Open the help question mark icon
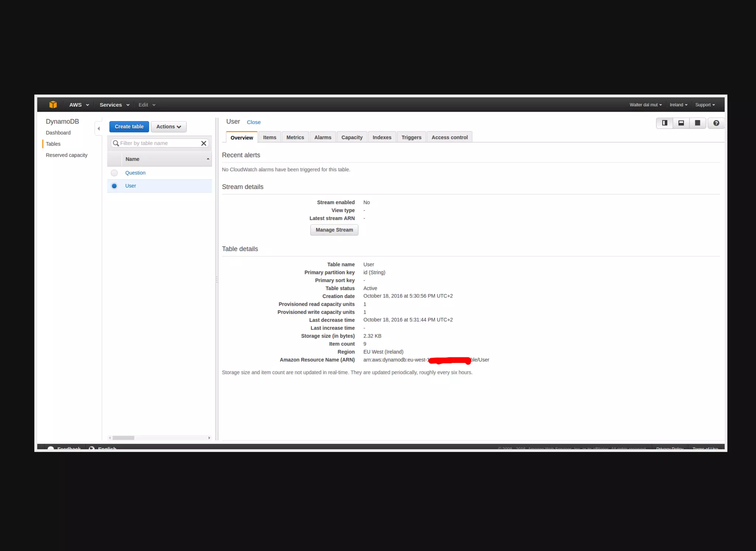This screenshot has height=551, width=756. tap(716, 123)
